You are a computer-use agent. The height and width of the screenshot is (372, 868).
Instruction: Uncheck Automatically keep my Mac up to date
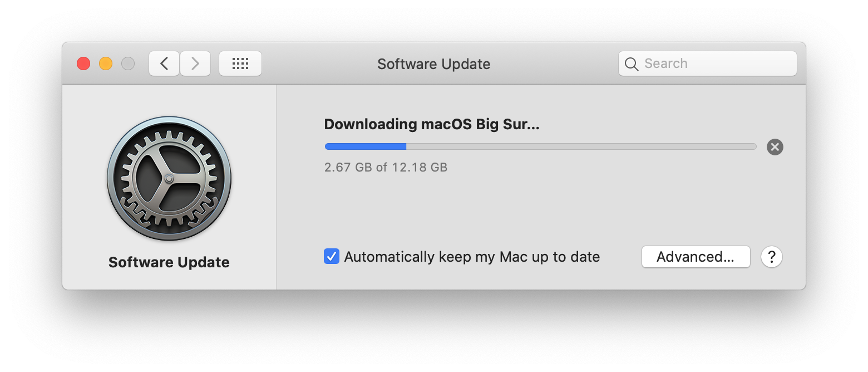point(332,257)
